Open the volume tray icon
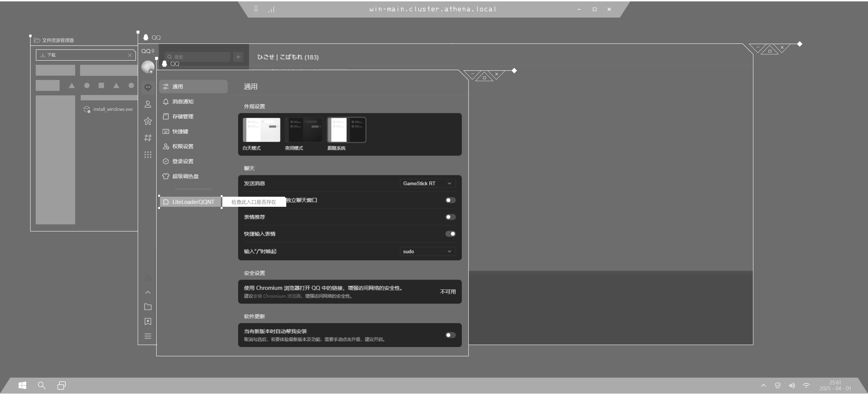This screenshot has height=395, width=868. pyautogui.click(x=792, y=386)
